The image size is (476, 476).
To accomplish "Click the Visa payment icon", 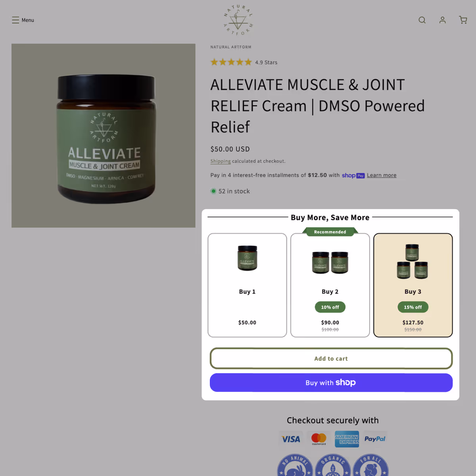I will [x=291, y=439].
